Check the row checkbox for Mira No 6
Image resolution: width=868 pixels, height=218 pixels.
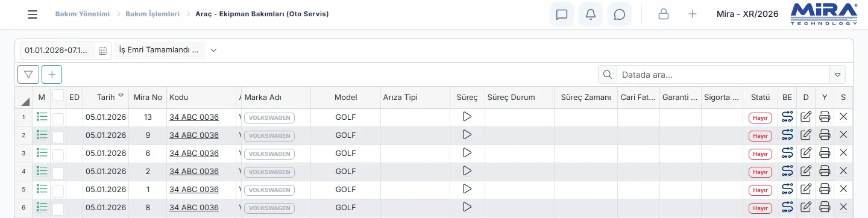58,155
